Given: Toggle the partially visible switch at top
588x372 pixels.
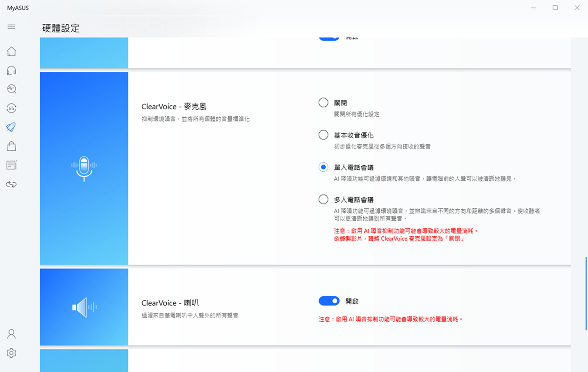Looking at the screenshot, I should pos(329,38).
